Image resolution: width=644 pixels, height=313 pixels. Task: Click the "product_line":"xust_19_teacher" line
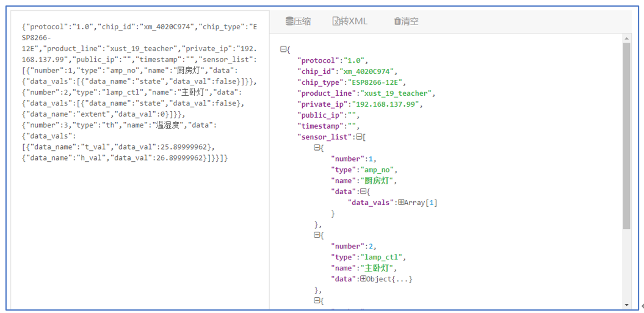[366, 93]
